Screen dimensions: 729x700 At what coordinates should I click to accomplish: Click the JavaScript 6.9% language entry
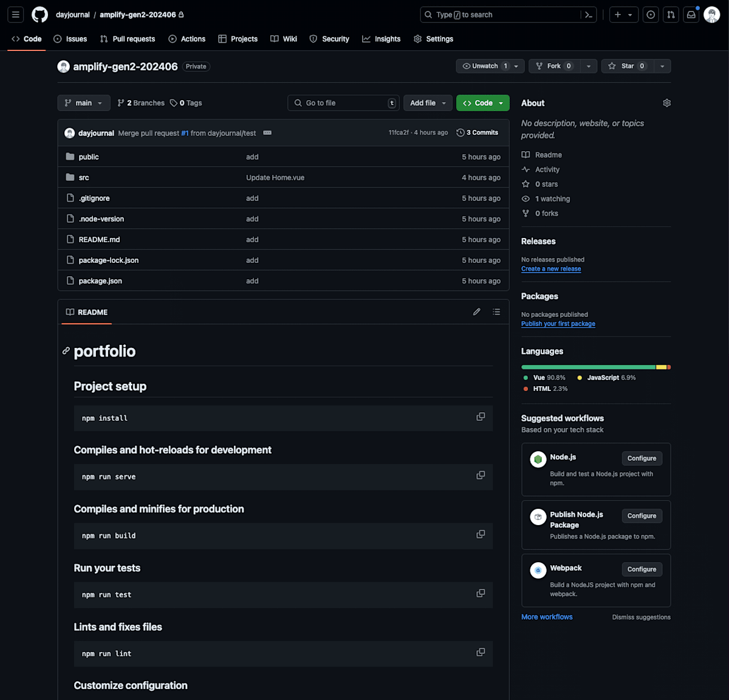(x=607, y=378)
